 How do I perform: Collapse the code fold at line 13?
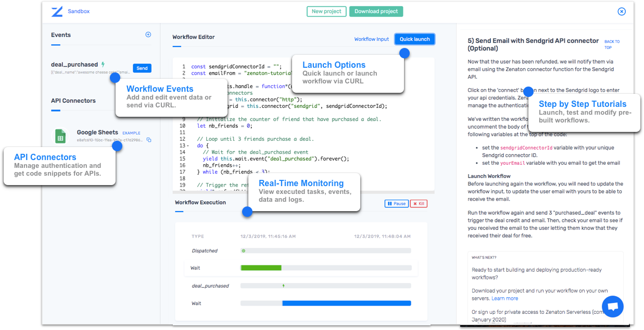pyautogui.click(x=188, y=145)
